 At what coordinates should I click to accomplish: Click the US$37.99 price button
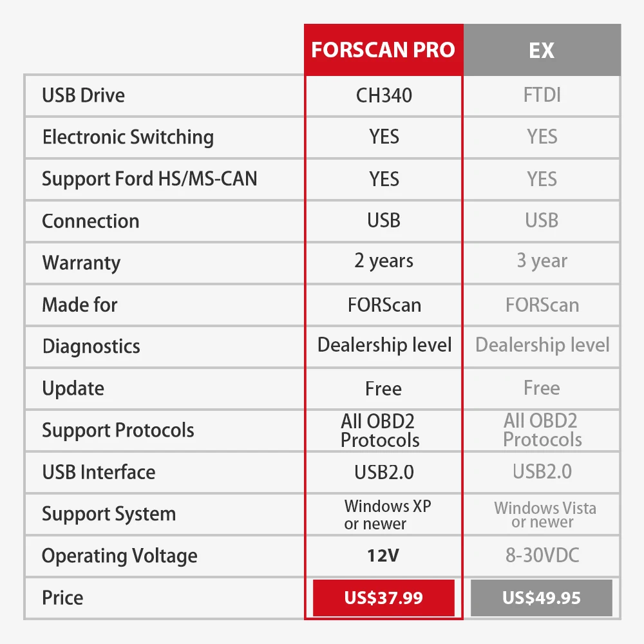point(384,598)
